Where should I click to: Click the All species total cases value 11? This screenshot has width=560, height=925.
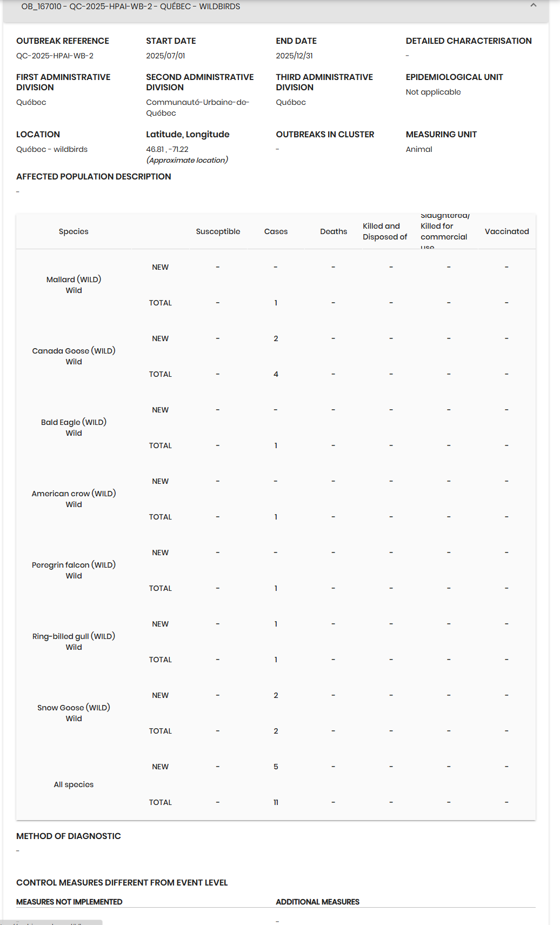click(x=276, y=802)
